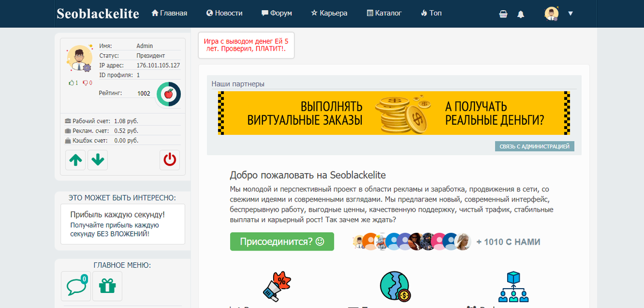The image size is (644, 308).
Task: Click the 0.00 руб. cashback balance
Action: [126, 140]
